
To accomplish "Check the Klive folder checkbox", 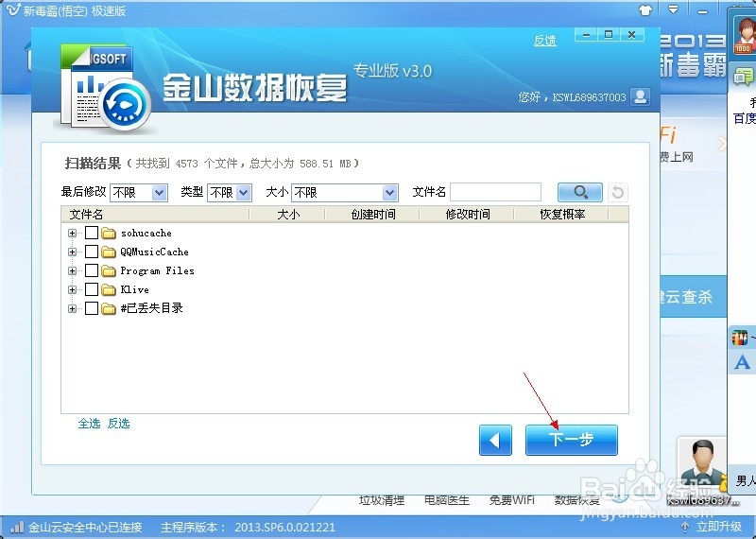I will [92, 289].
